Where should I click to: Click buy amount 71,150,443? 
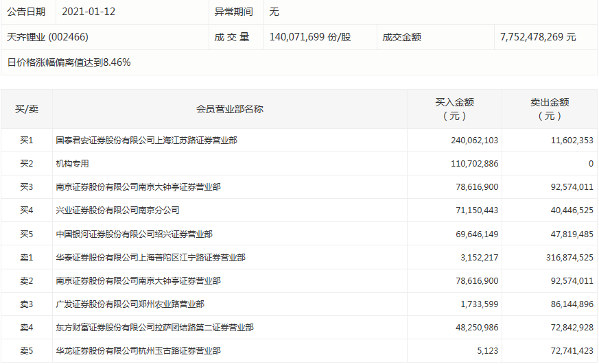477,210
